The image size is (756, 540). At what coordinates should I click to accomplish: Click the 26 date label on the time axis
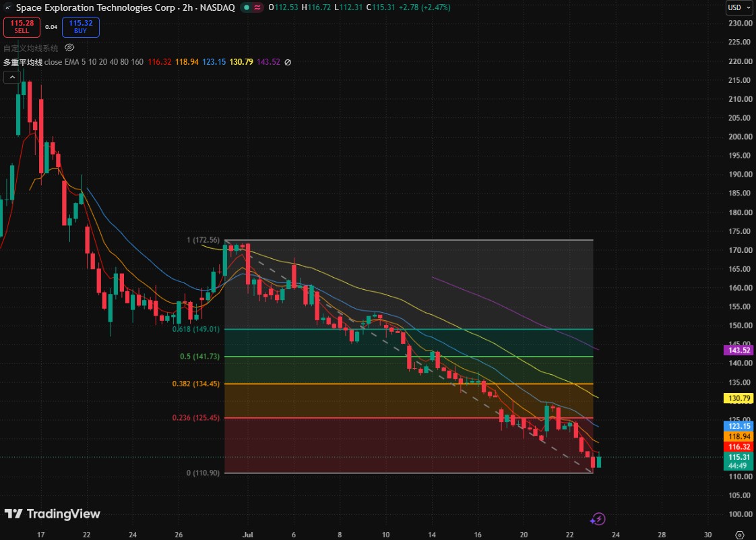(x=179, y=535)
